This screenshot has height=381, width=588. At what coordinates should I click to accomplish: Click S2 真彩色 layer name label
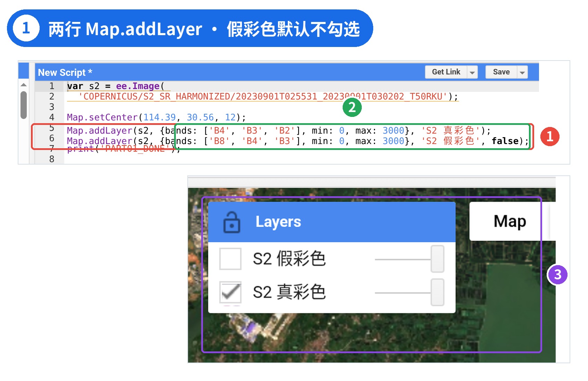click(289, 292)
